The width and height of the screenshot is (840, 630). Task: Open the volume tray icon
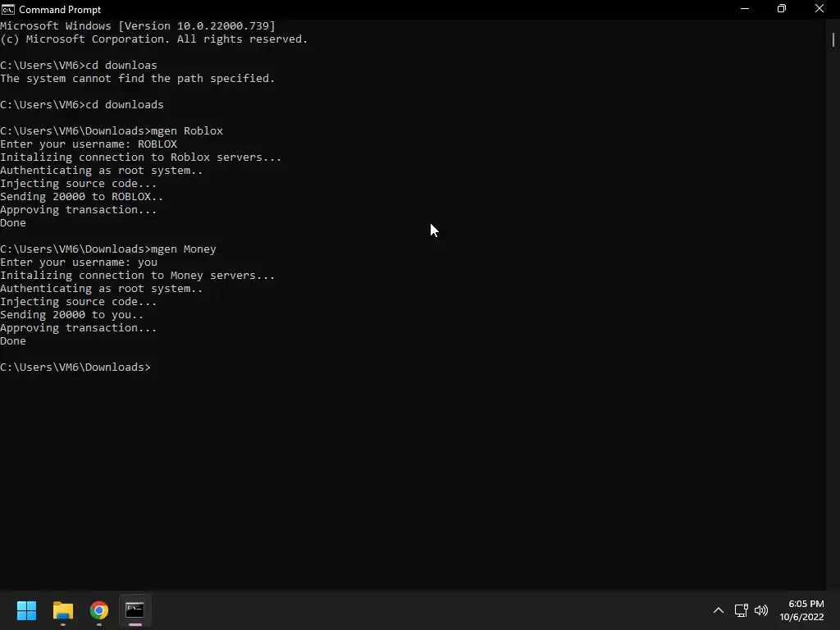[x=761, y=610]
